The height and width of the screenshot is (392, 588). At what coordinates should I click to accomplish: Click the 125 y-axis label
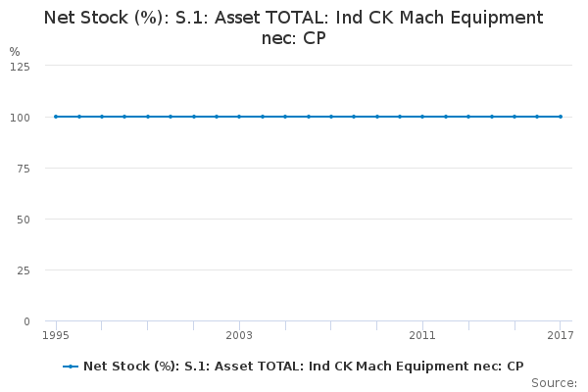21,66
